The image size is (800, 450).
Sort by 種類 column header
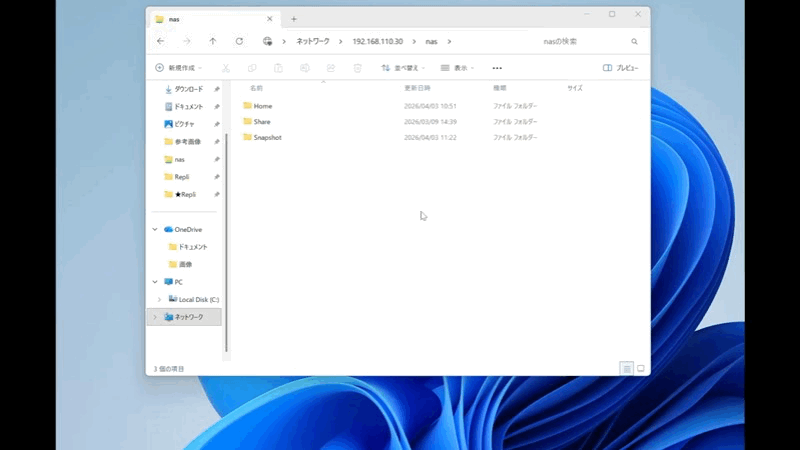[x=499, y=88]
